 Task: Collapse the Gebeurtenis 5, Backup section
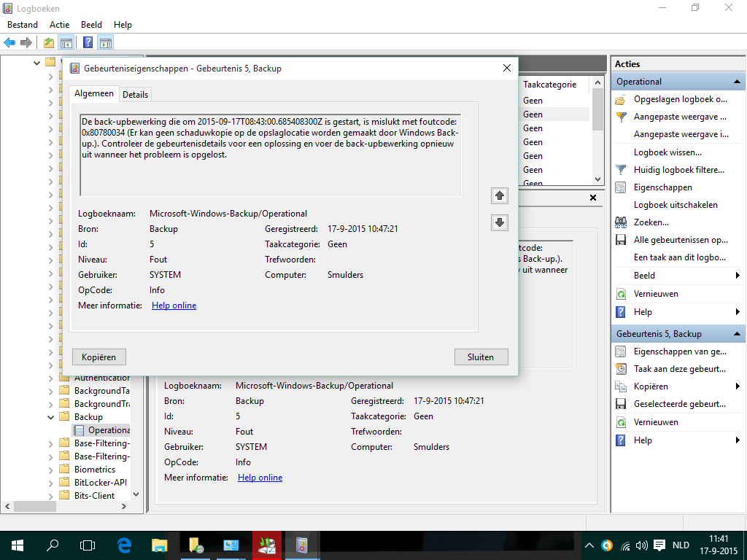coord(738,334)
